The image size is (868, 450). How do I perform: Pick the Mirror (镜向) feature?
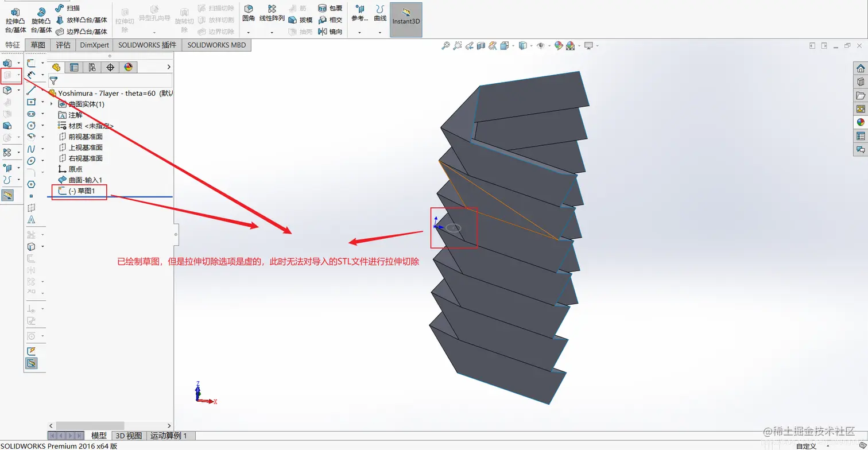coord(330,32)
